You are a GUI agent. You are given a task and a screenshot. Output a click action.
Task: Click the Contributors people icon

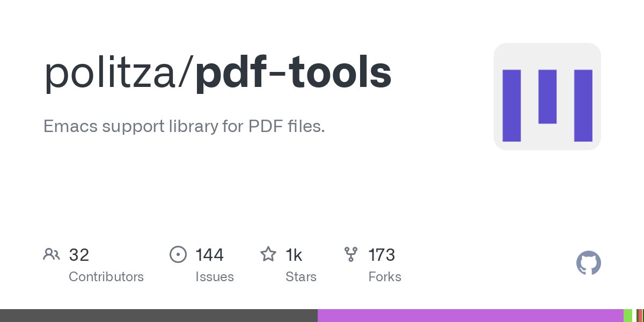point(52,254)
